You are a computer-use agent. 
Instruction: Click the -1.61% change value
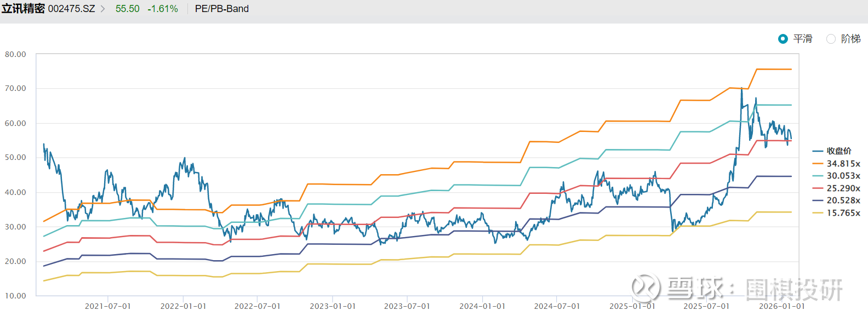[163, 9]
